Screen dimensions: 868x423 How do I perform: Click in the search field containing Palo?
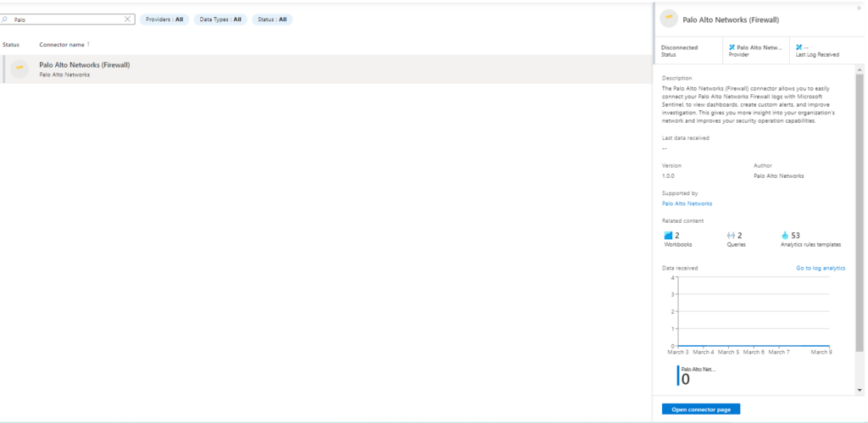pos(68,19)
